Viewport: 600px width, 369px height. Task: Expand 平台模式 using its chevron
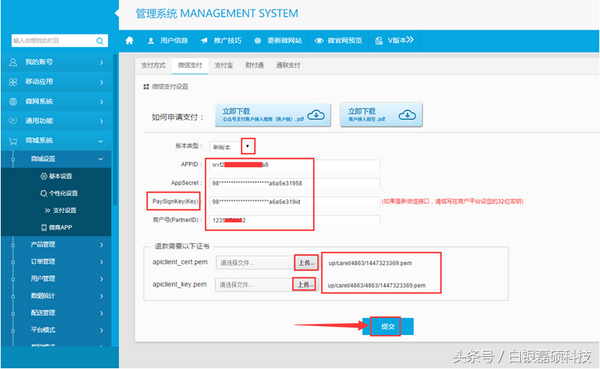[x=101, y=330]
